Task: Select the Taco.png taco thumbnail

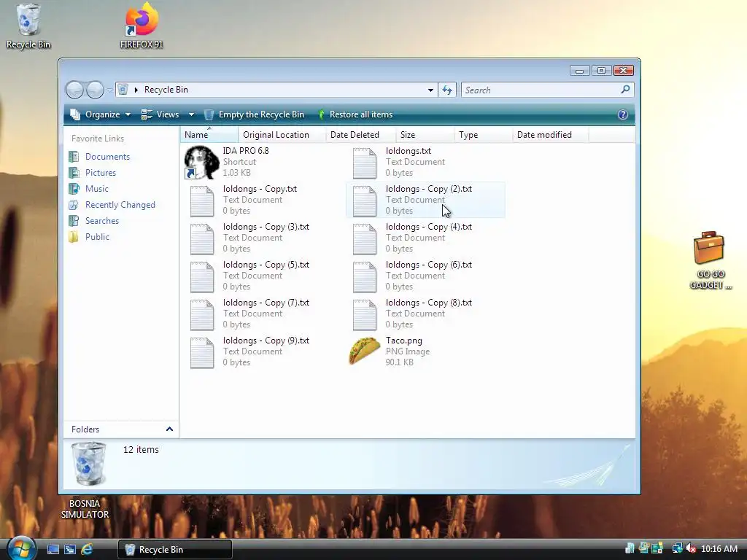Action: pos(365,351)
